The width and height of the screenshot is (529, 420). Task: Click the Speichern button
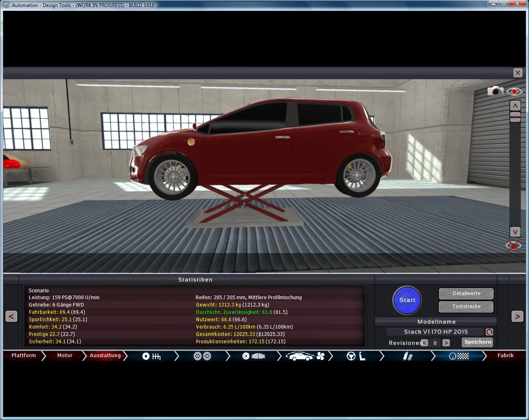[x=477, y=342]
